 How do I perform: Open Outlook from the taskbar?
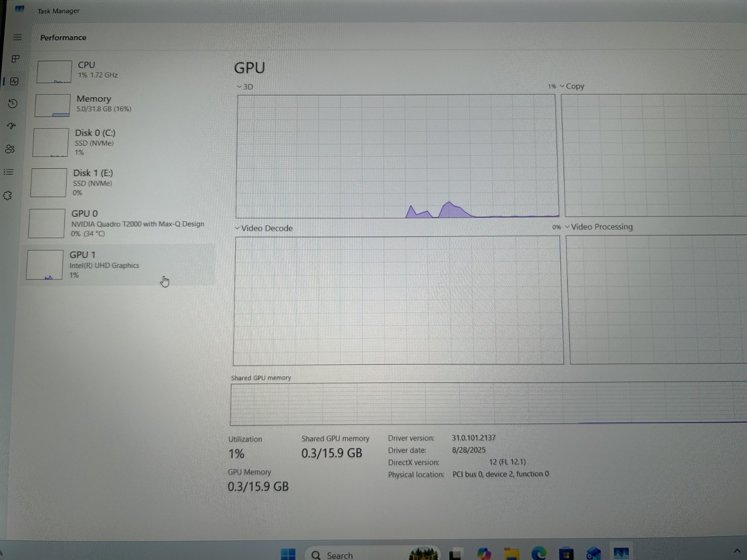(x=593, y=553)
